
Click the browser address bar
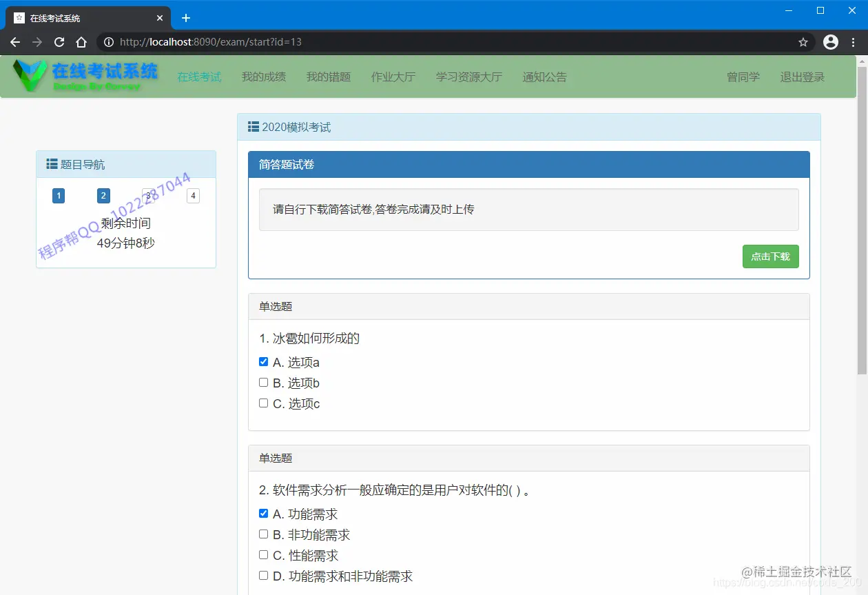click(413, 41)
